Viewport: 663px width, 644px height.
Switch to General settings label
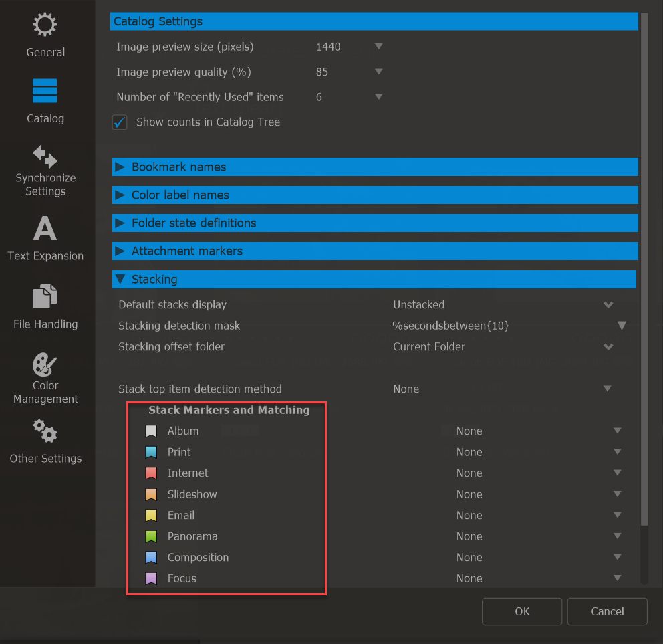tap(45, 52)
